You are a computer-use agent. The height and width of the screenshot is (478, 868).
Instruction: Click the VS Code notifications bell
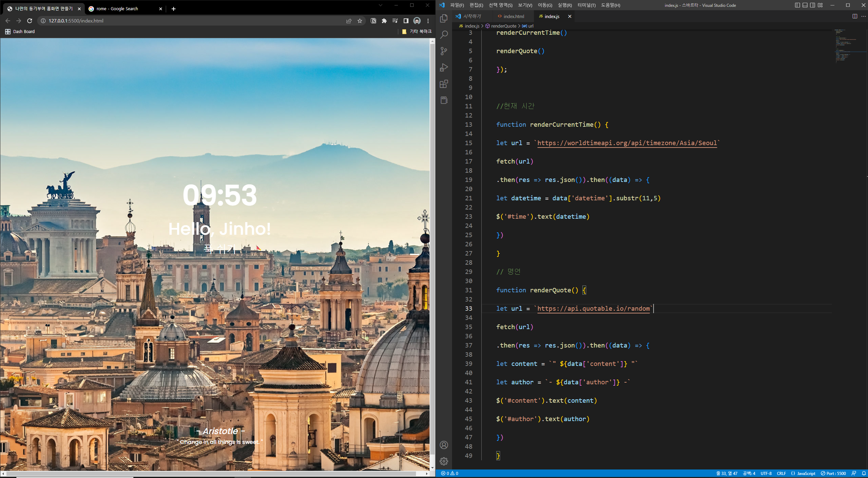pos(864,473)
